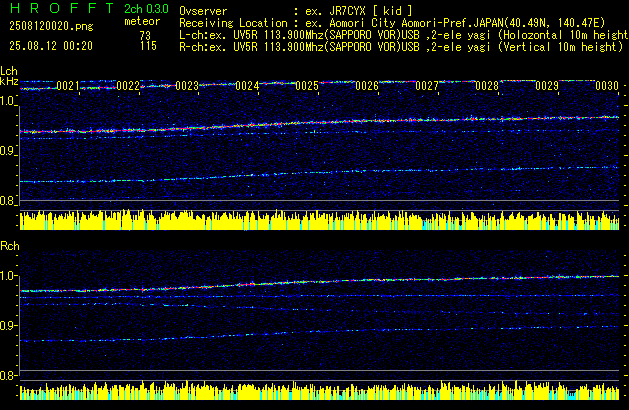Select the Rch 1.0 kHz axis label
Image resolution: width=629 pixels, height=410 pixels.
[x=7, y=276]
